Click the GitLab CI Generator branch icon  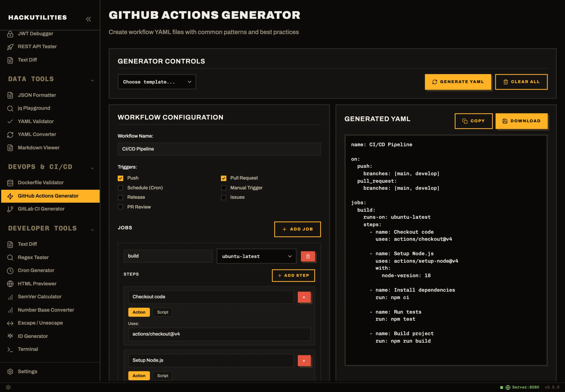(10, 209)
